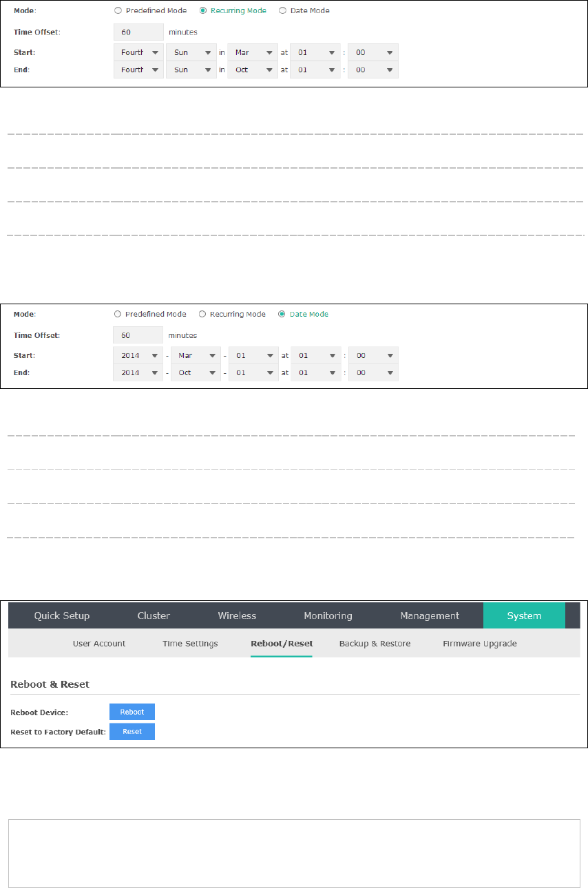Open the Start hour dropdown in the Date Mode panel
Image resolution: width=588 pixels, height=888 pixels.
coord(316,355)
